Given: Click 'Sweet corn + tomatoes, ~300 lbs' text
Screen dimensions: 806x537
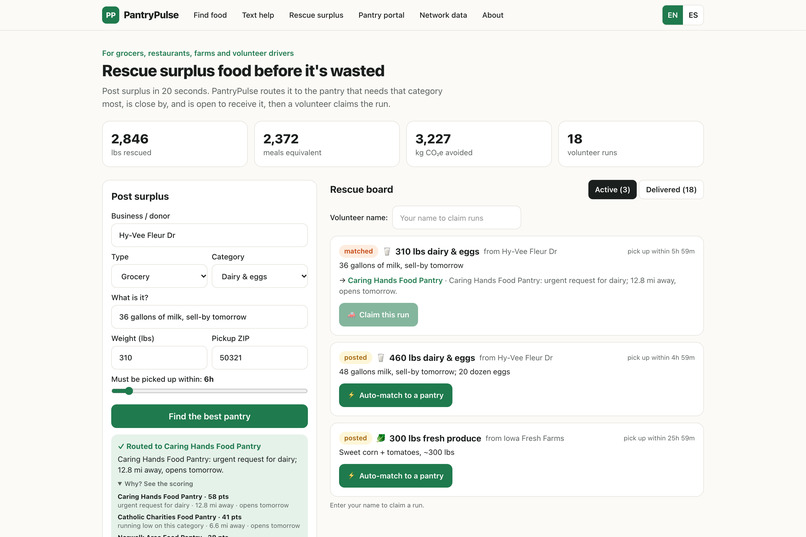Looking at the screenshot, I should click(x=396, y=453).
